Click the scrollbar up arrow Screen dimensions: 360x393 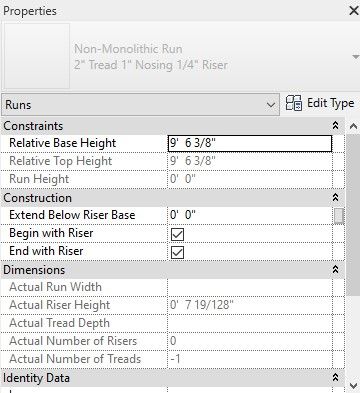(353, 126)
